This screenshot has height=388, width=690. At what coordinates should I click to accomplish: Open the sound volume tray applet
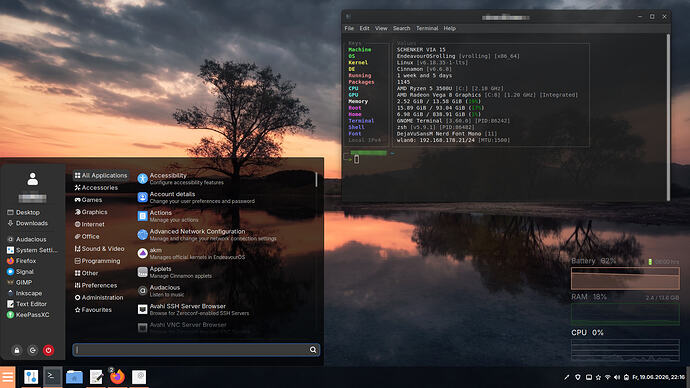pyautogui.click(x=617, y=377)
